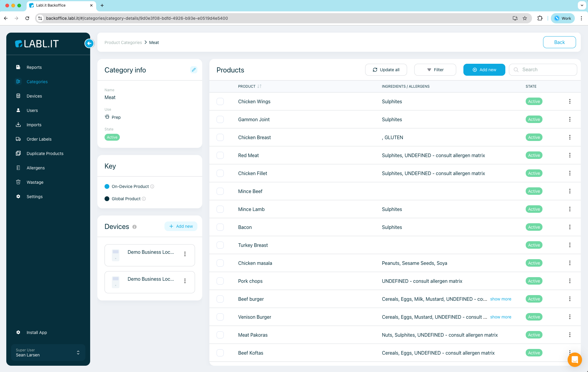Screen dimensions: 588x372
Task: Edit Category info with the pencil icon
Action: pos(194,70)
